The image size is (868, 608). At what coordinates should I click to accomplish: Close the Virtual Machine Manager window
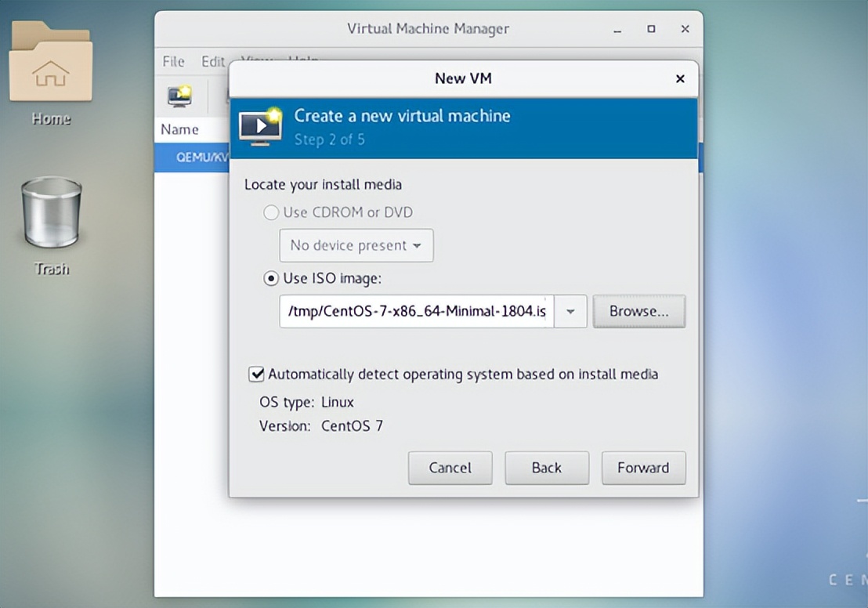point(685,29)
